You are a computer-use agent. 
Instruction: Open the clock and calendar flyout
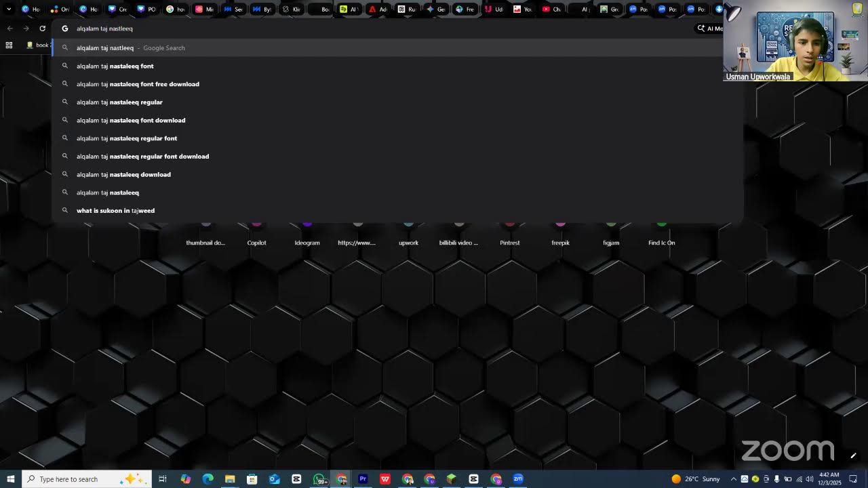(x=829, y=479)
